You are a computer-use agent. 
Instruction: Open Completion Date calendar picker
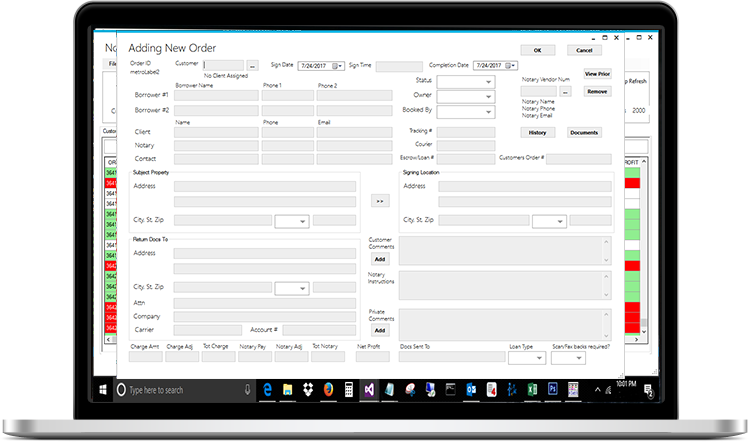(508, 66)
